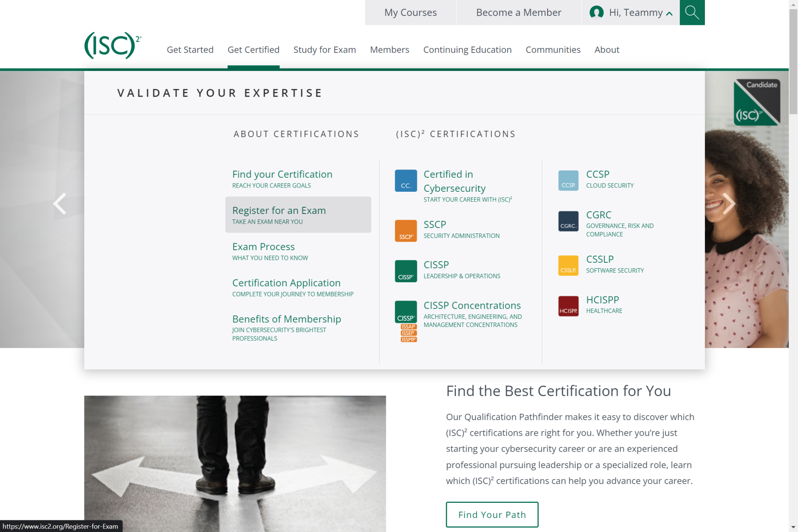Select Benefits of Membership
Image resolution: width=798 pixels, height=532 pixels.
[x=286, y=319]
